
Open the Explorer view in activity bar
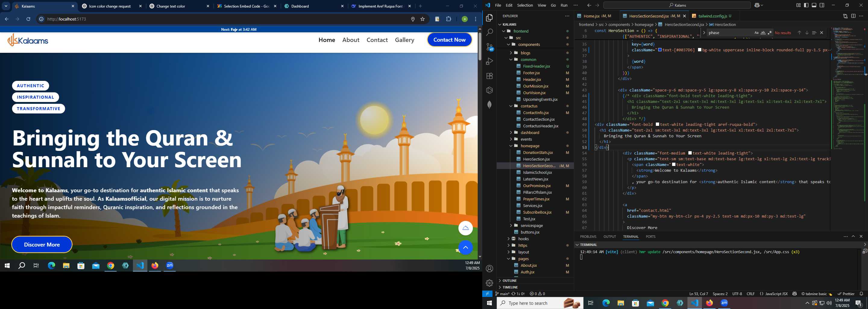489,18
